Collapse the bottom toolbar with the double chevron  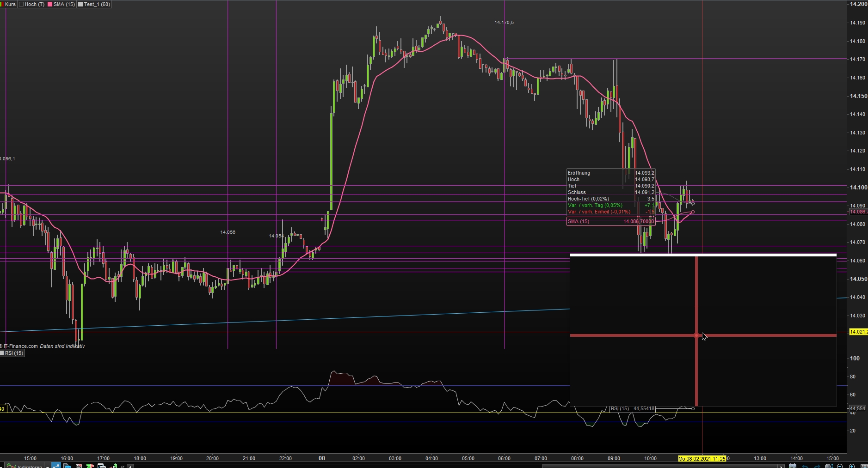coord(123,466)
